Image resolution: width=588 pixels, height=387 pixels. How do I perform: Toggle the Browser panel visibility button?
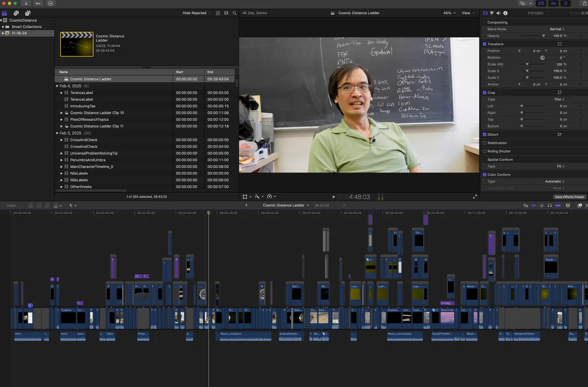[541, 3]
